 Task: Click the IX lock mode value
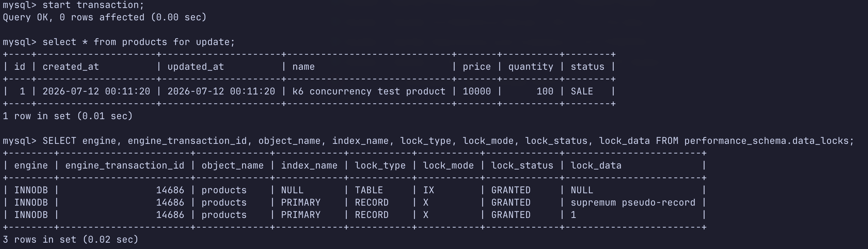coord(429,190)
